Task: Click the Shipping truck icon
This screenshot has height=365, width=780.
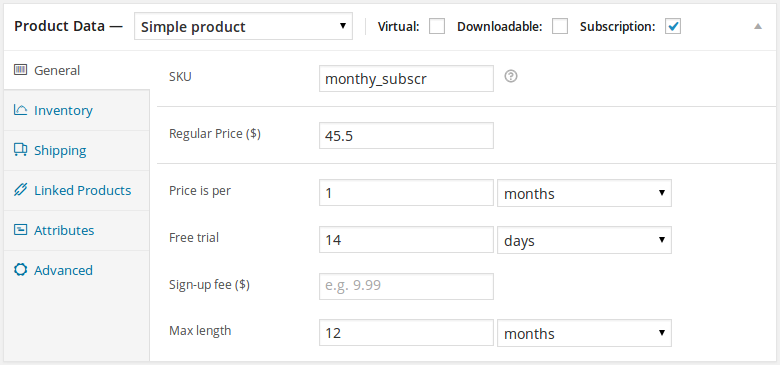Action: (x=20, y=150)
